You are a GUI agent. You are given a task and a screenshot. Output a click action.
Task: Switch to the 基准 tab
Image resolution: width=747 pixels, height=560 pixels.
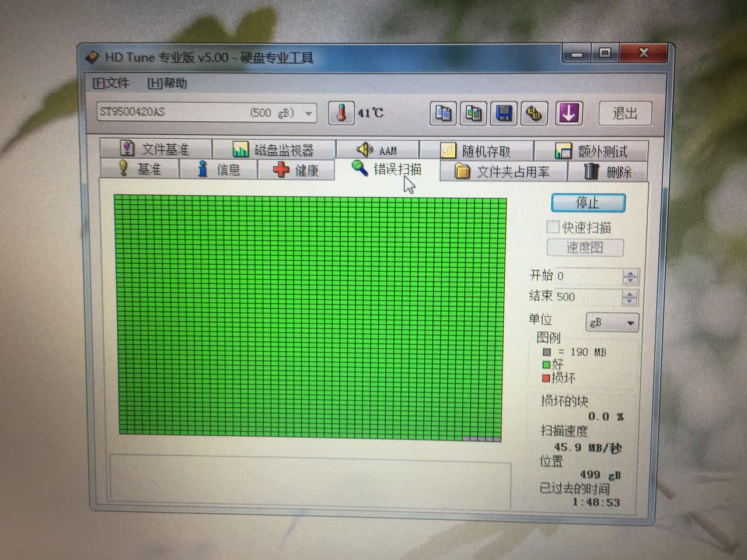[140, 169]
